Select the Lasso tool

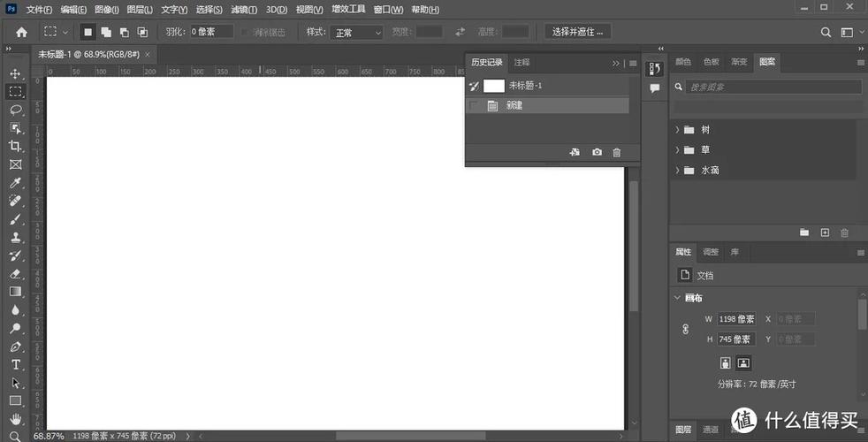pos(16,110)
